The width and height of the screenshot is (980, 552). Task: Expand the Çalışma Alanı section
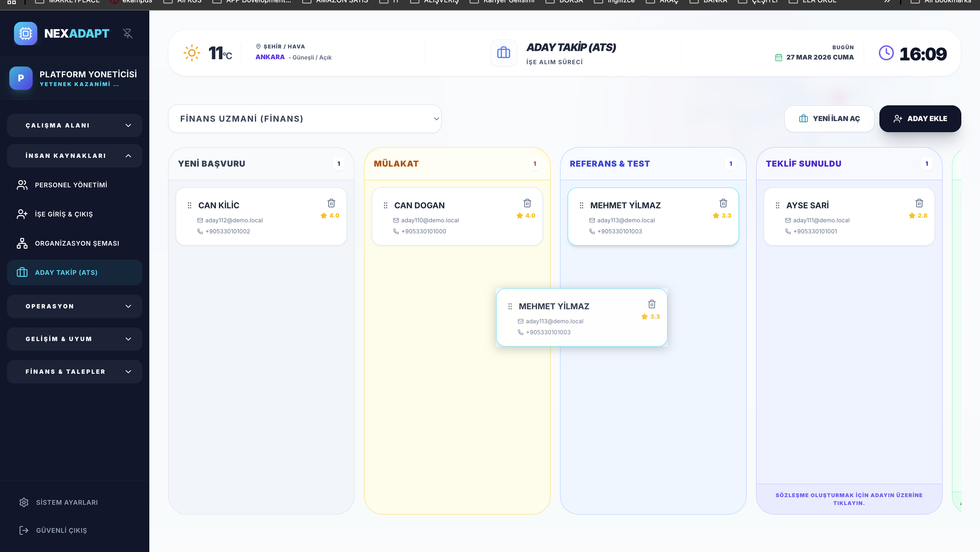click(75, 125)
